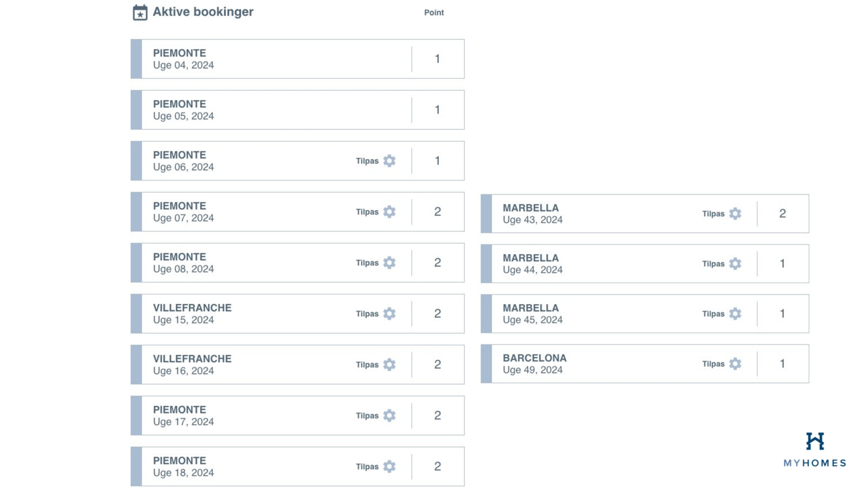Viewport: 868px width, 488px height.
Task: Click Tilpas for Marbella Uge 44
Action: (713, 264)
